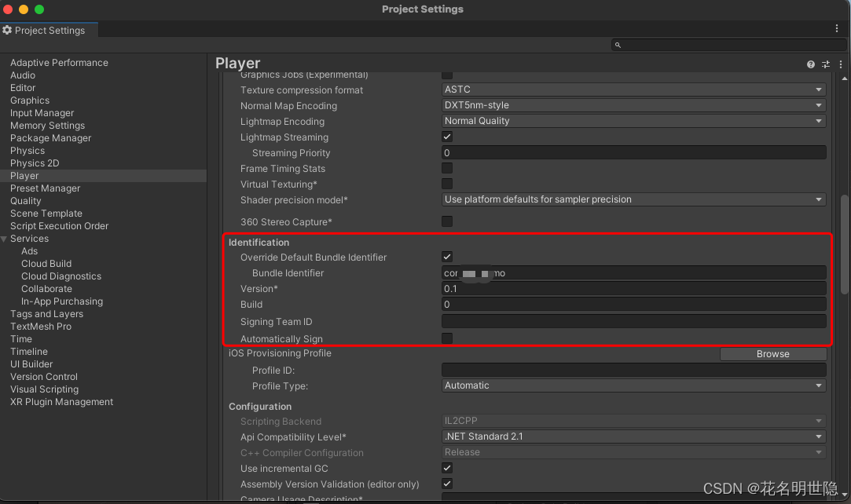Select Quality in the settings sidebar
851x504 pixels.
(26, 200)
